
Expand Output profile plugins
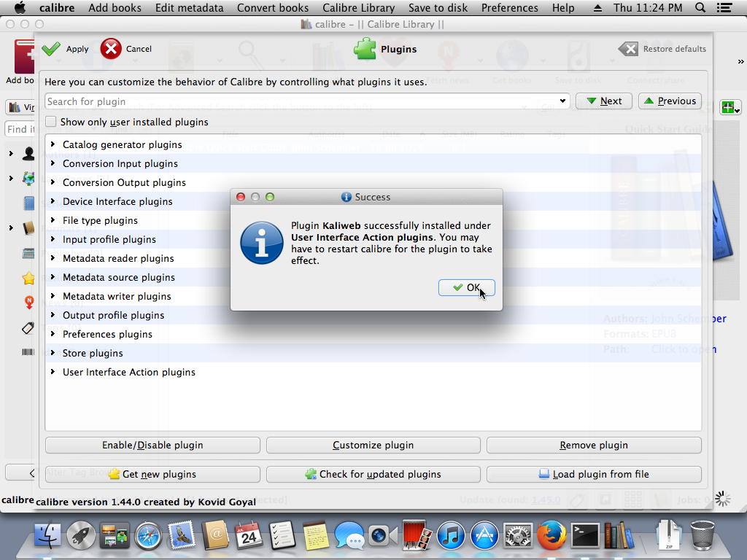click(x=53, y=315)
